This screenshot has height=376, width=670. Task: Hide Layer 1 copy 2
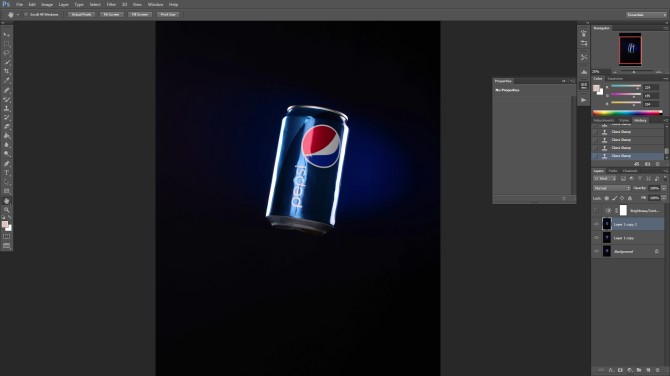coord(596,224)
